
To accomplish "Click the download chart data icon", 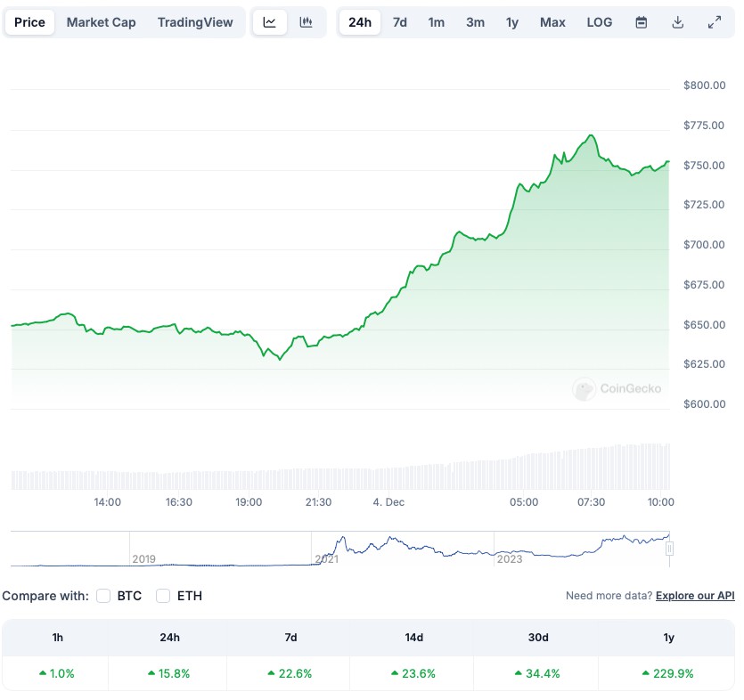I will coord(678,22).
